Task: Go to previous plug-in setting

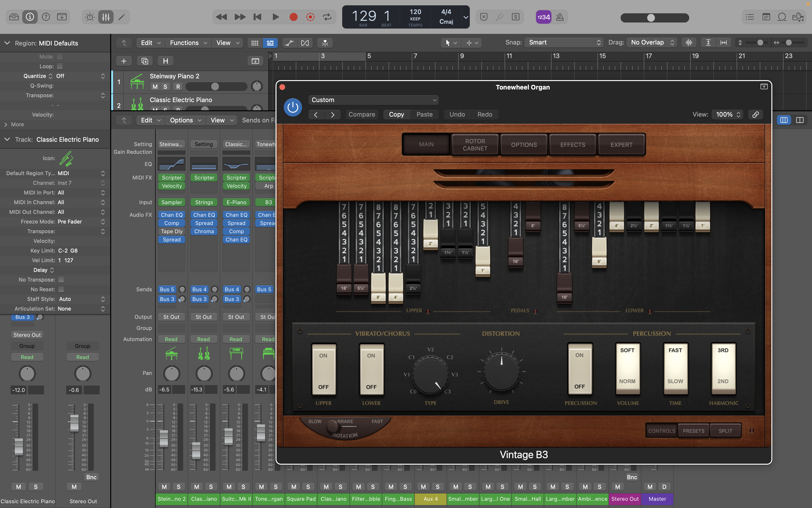Action: pos(316,115)
